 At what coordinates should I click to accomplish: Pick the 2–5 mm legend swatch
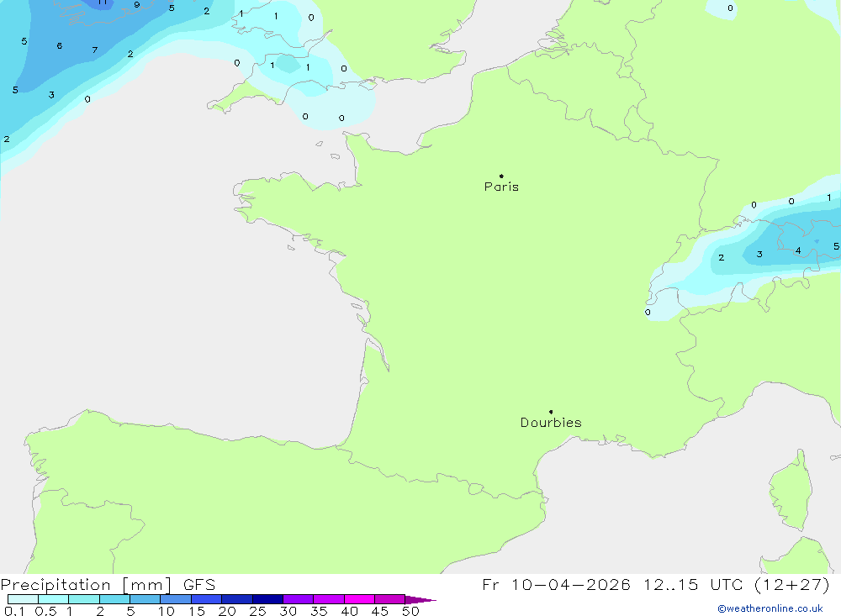pyautogui.click(x=114, y=599)
